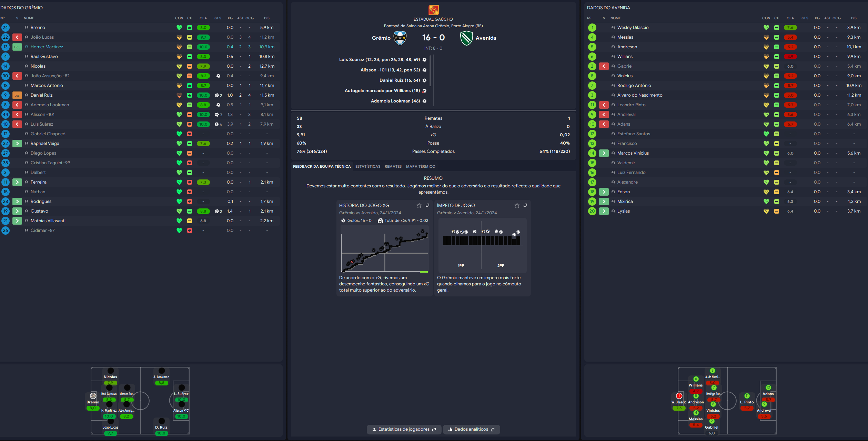This screenshot has height=441, width=868.
Task: Click the Estadual Gaúcho competition logo
Action: (433, 10)
